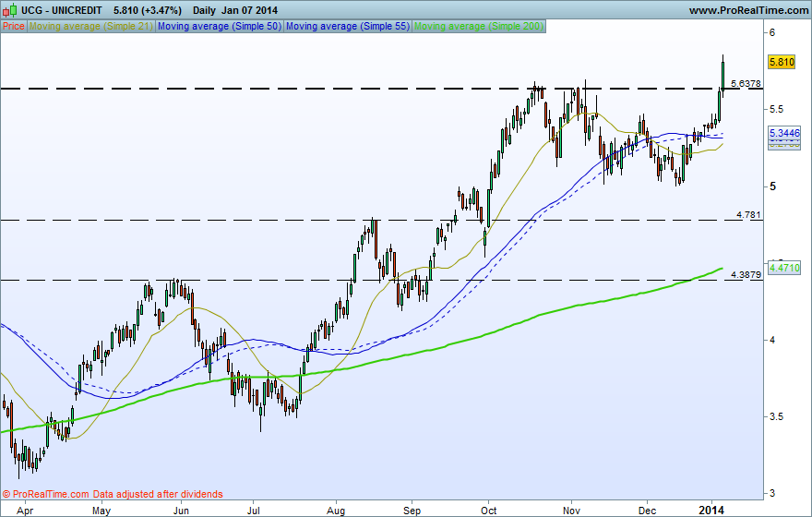This screenshot has height=517, width=812.
Task: Click the 5.5 price axis label
Action: pyautogui.click(x=776, y=109)
